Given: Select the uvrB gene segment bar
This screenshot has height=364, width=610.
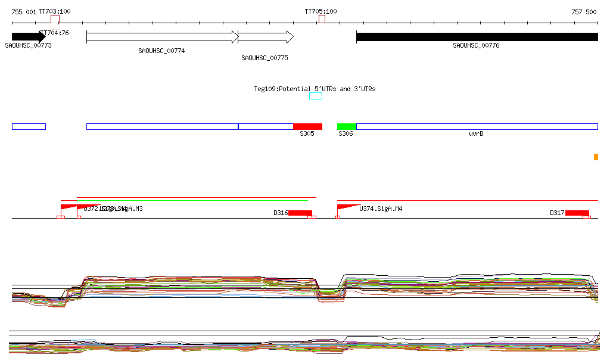Looking at the screenshot, I should click(x=477, y=126).
